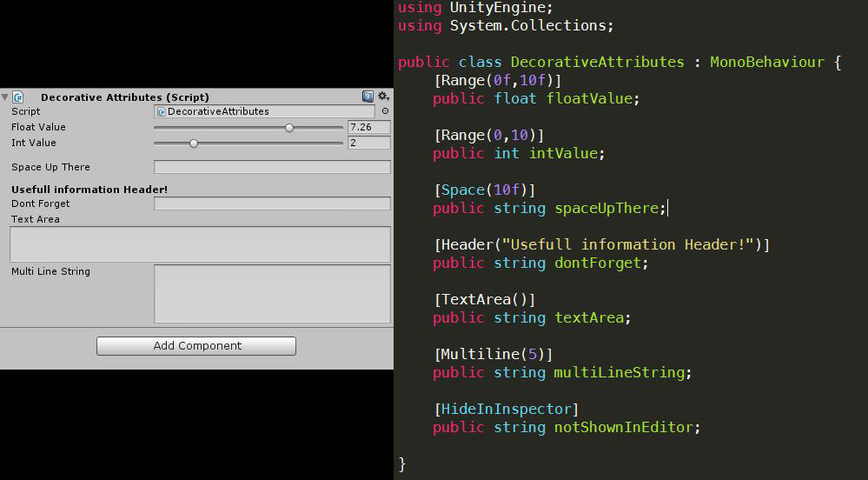This screenshot has width=868, height=480.
Task: Click the MonoBehaviour keyword in the code
Action: [x=766, y=63]
